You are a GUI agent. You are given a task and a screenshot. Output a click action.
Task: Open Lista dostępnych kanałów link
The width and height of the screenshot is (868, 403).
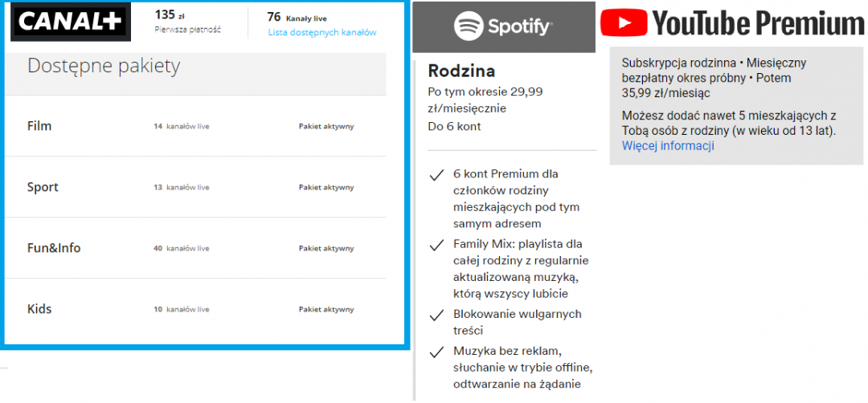321,33
